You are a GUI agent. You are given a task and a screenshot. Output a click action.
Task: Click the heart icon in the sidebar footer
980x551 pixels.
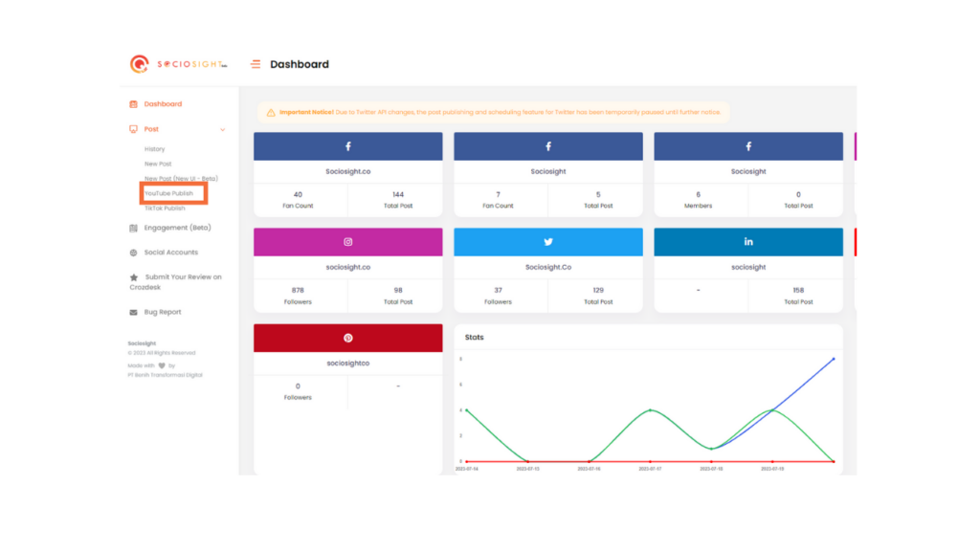click(x=162, y=365)
